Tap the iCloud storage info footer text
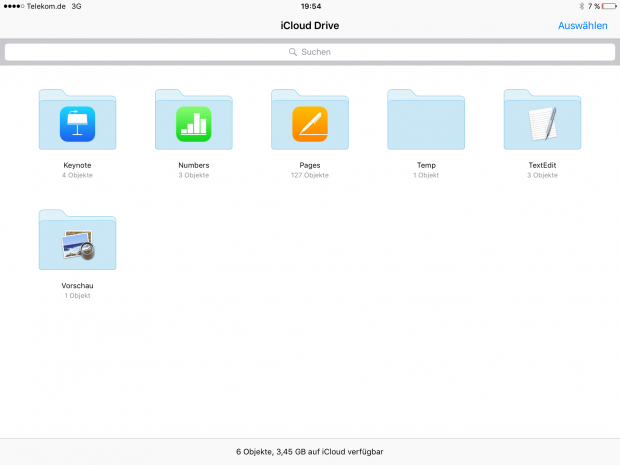This screenshot has width=620, height=465. pyautogui.click(x=310, y=452)
